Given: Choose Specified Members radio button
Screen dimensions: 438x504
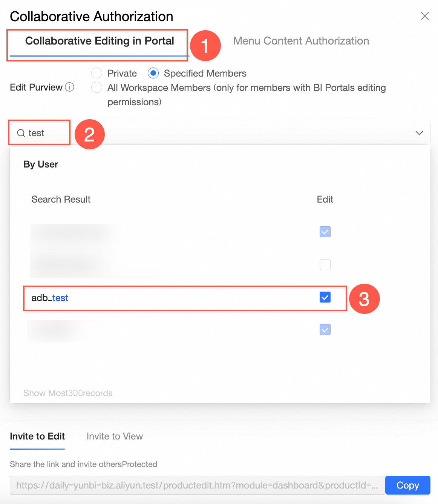Looking at the screenshot, I should click(x=153, y=73).
